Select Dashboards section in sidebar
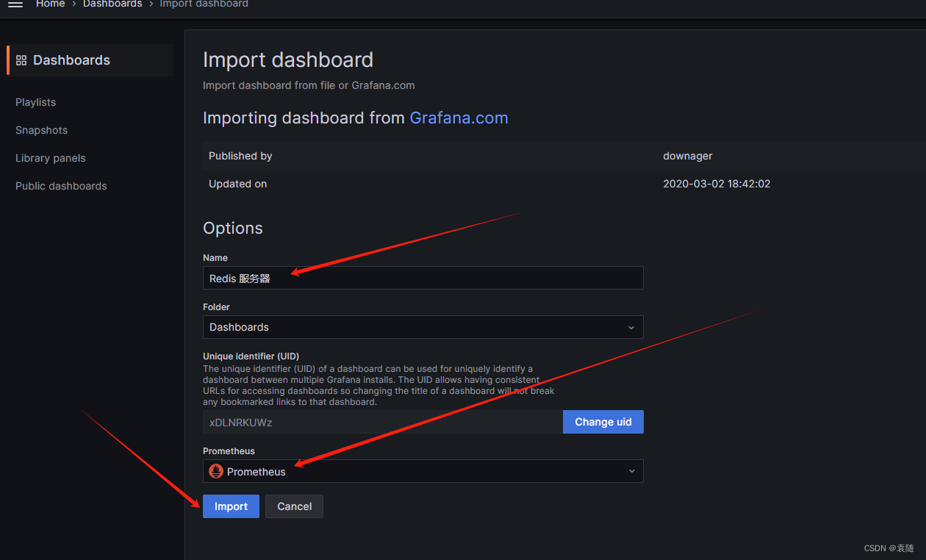Screen dimensions: 926x560 click(x=90, y=60)
